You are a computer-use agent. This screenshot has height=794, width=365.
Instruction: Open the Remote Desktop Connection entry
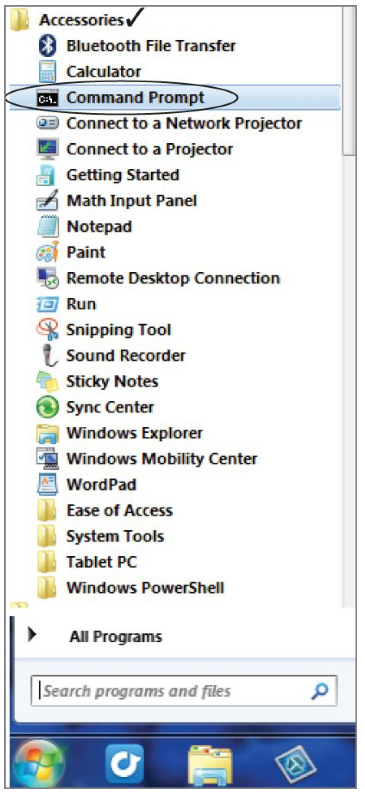point(173,278)
